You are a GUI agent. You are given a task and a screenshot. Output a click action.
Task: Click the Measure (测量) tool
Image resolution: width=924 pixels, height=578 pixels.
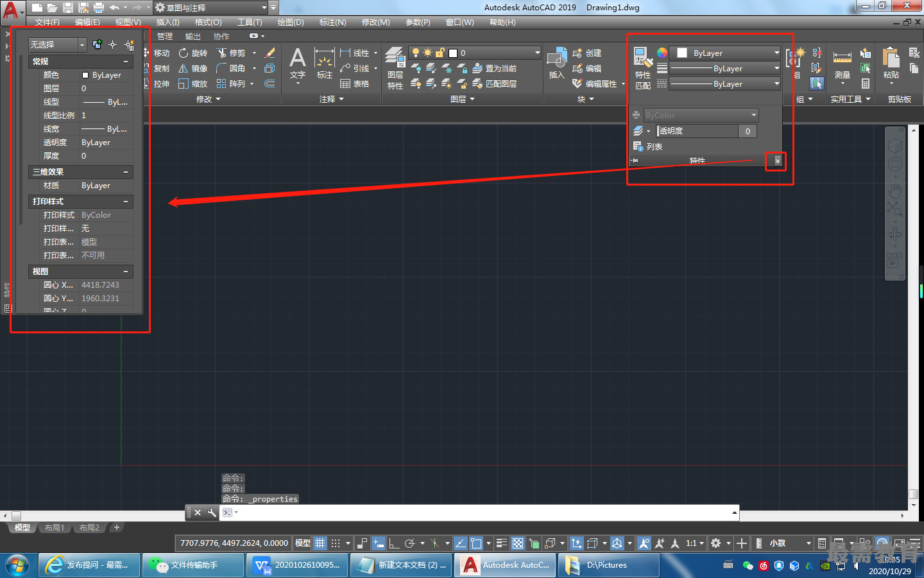pyautogui.click(x=843, y=66)
